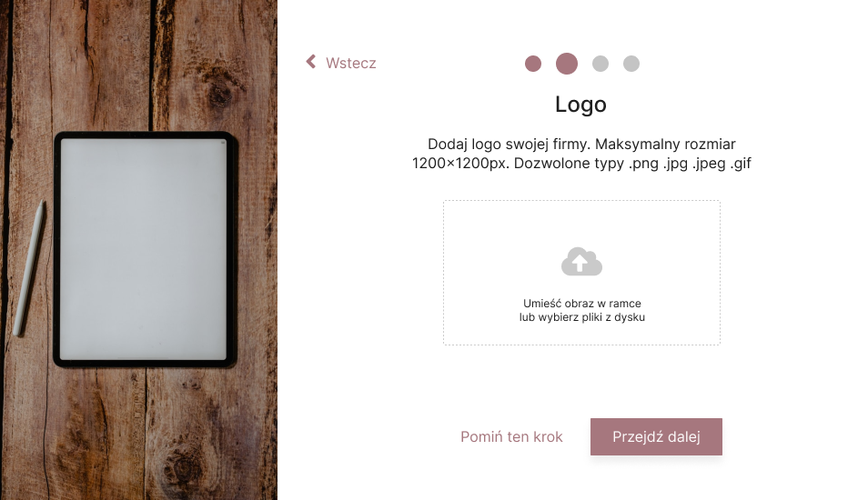Click the tablet screen in the photo
This screenshot has height=500, width=868.
(x=143, y=249)
